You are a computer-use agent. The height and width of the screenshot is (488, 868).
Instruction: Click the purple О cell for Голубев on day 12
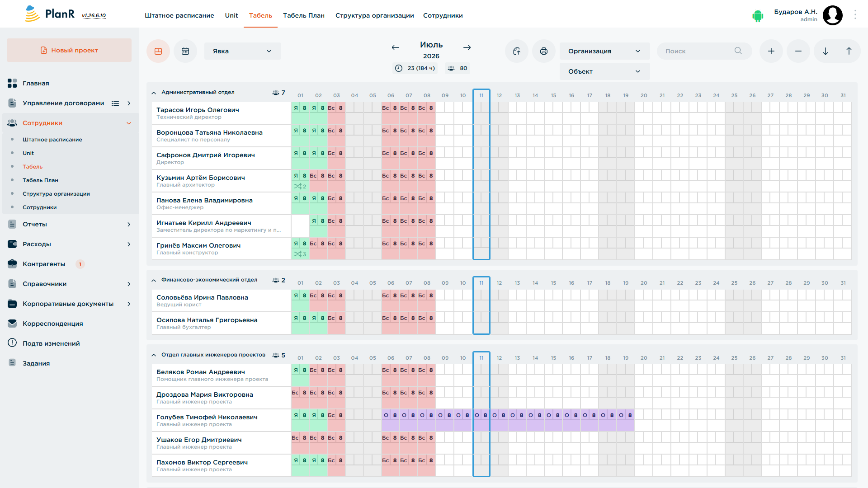click(495, 415)
